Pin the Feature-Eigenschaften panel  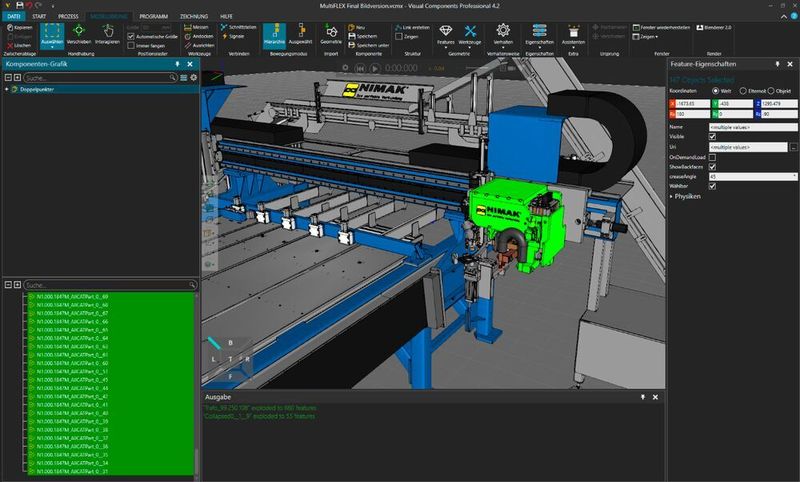(777, 64)
